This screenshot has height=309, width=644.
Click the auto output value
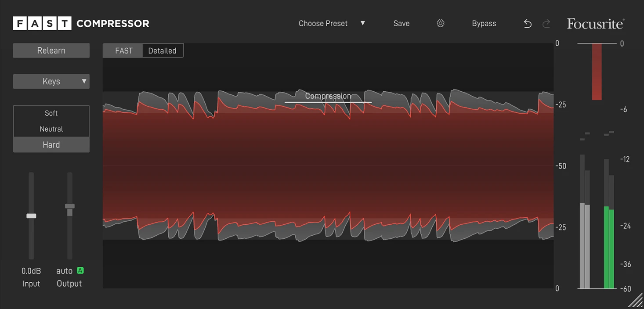click(x=65, y=271)
